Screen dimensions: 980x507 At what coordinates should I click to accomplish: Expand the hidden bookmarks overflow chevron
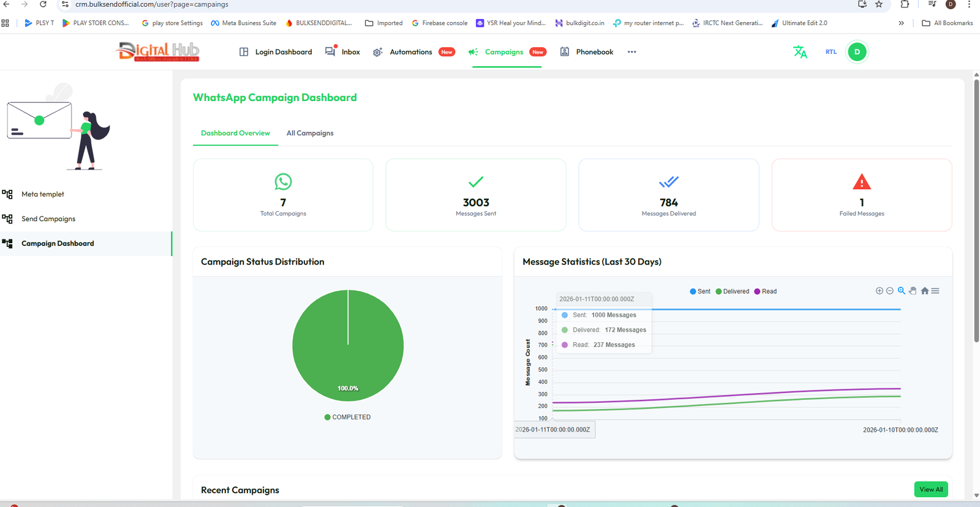pyautogui.click(x=901, y=23)
